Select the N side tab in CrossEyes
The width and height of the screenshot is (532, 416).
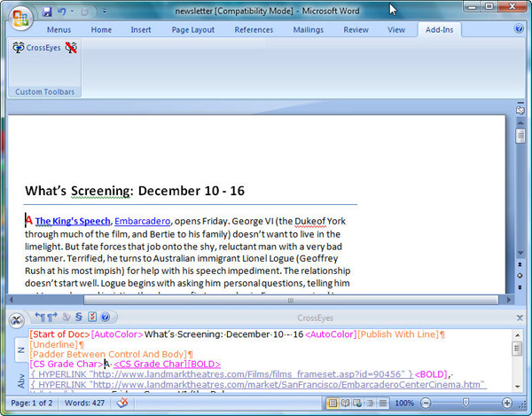tap(21, 349)
